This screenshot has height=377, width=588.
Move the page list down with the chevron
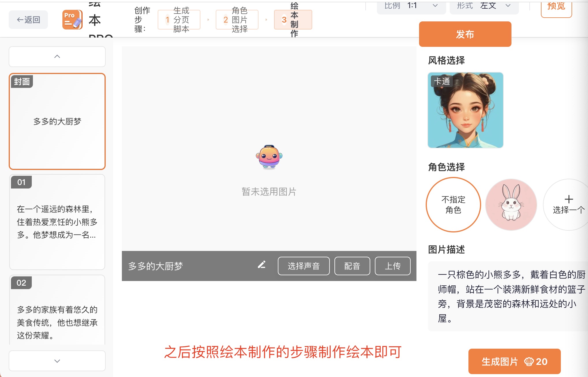click(x=57, y=361)
